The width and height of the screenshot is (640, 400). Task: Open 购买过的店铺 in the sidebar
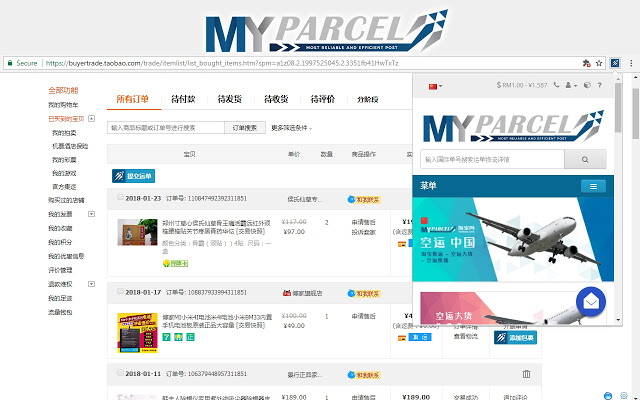[66, 200]
